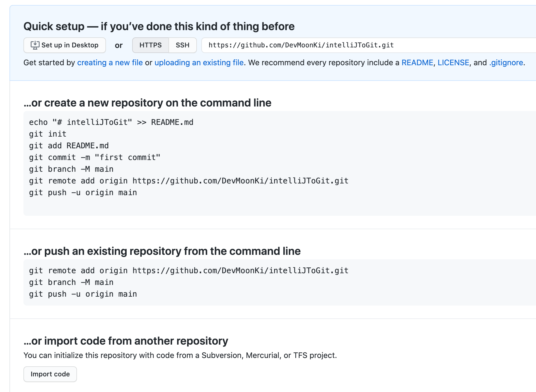Click the echo intelliJToGit README.md command line

point(111,122)
